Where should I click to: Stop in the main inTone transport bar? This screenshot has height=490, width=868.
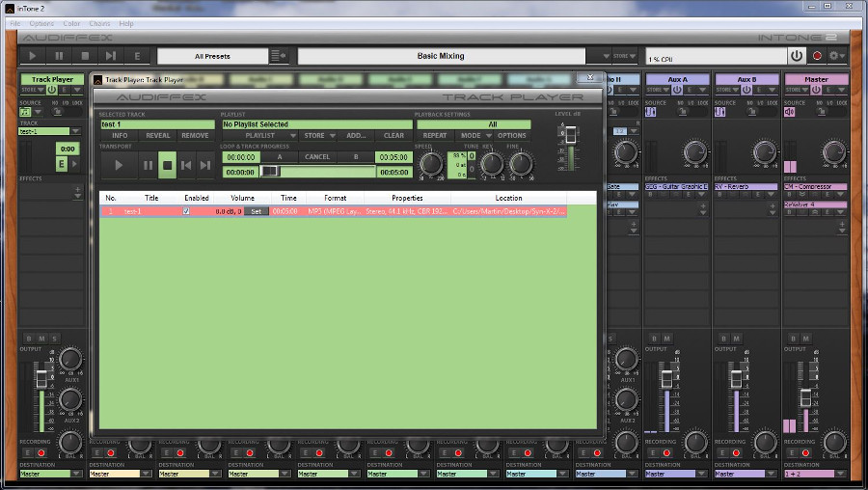pyautogui.click(x=85, y=56)
